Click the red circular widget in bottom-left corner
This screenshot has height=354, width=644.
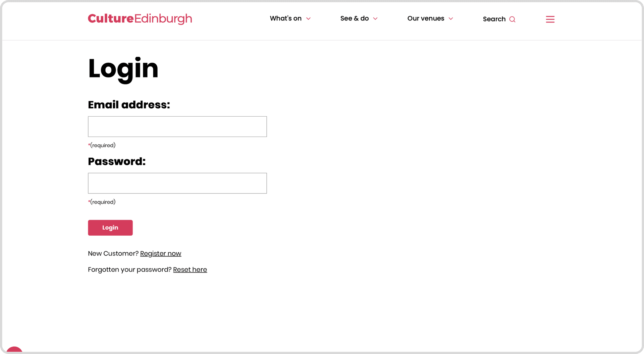[x=14, y=350]
